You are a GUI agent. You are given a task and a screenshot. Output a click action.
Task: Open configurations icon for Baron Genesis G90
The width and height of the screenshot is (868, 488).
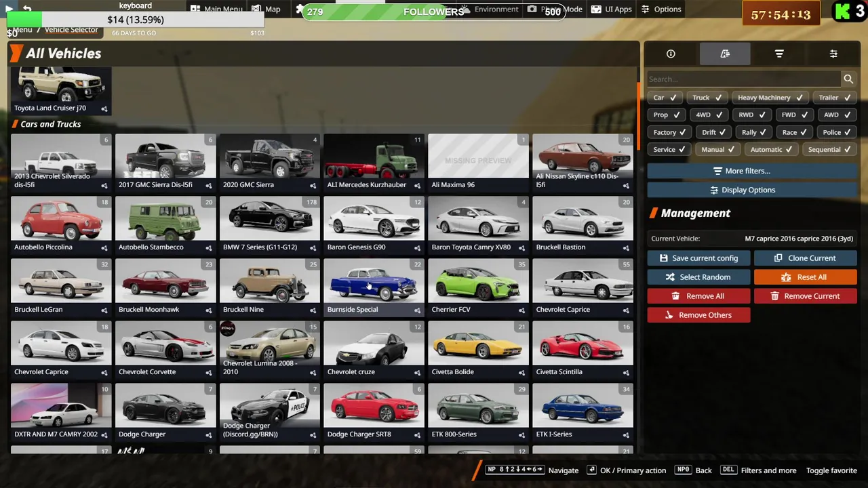(418, 247)
